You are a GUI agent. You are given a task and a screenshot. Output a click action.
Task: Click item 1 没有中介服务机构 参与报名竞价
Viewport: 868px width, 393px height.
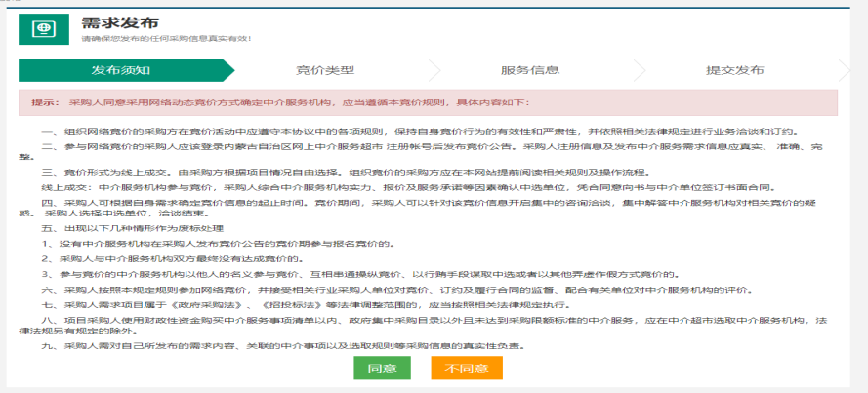click(219, 244)
